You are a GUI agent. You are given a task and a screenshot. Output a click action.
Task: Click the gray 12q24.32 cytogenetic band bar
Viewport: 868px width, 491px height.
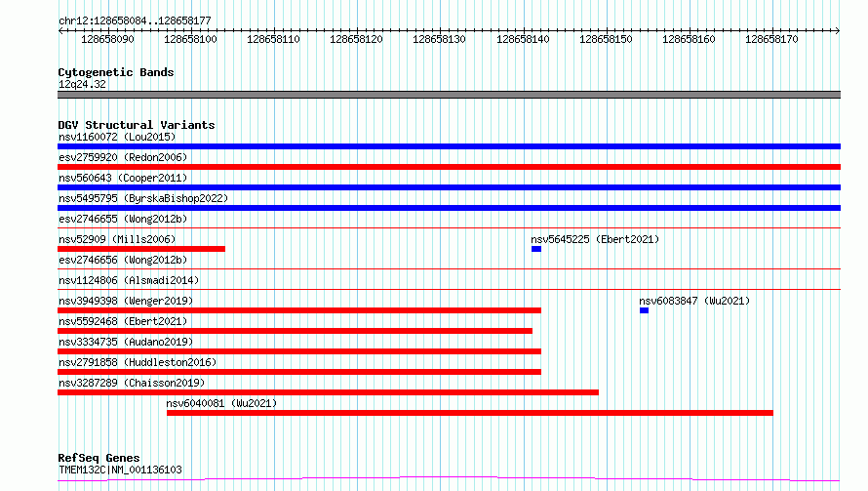449,95
